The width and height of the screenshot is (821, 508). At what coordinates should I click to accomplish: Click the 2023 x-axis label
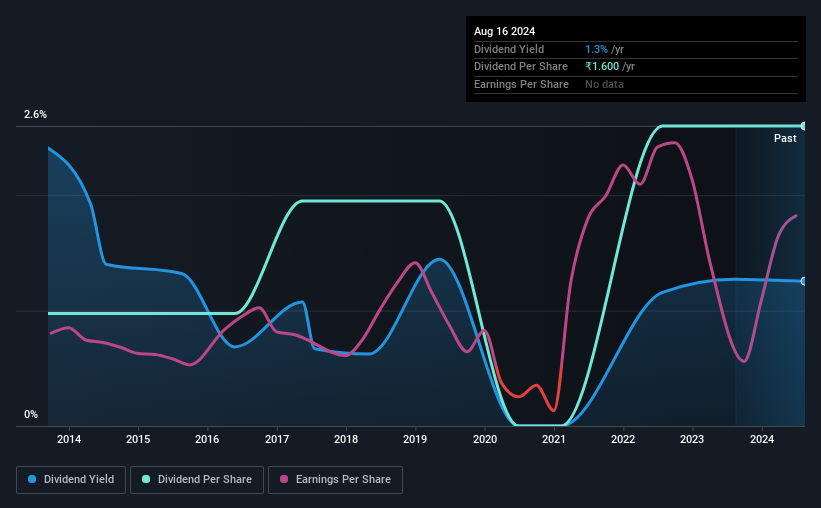click(x=692, y=439)
